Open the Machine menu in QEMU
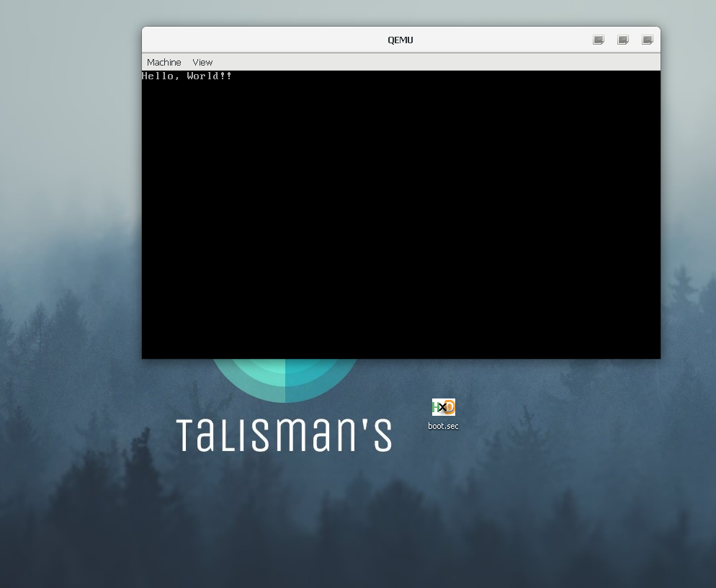Image resolution: width=716 pixels, height=588 pixels. (x=164, y=62)
